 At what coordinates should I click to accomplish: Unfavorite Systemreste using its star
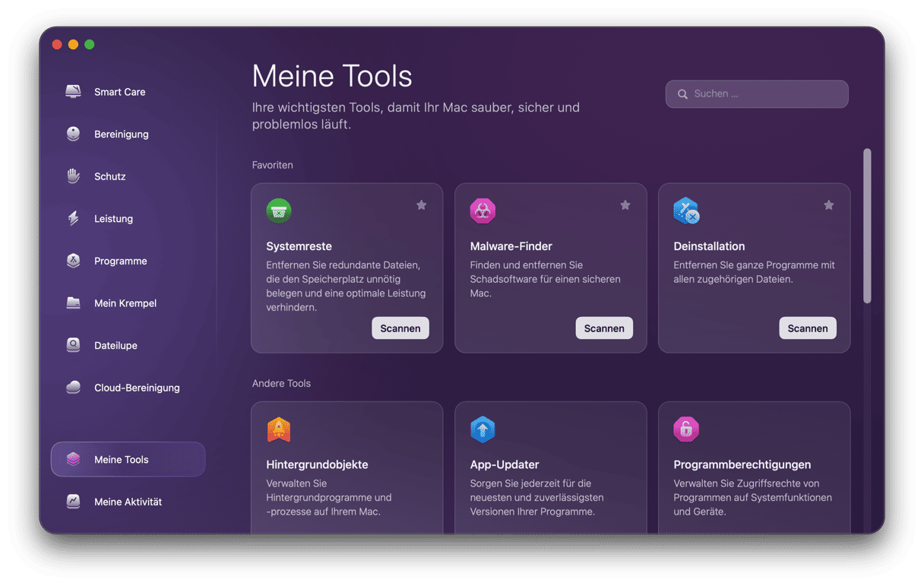point(421,205)
